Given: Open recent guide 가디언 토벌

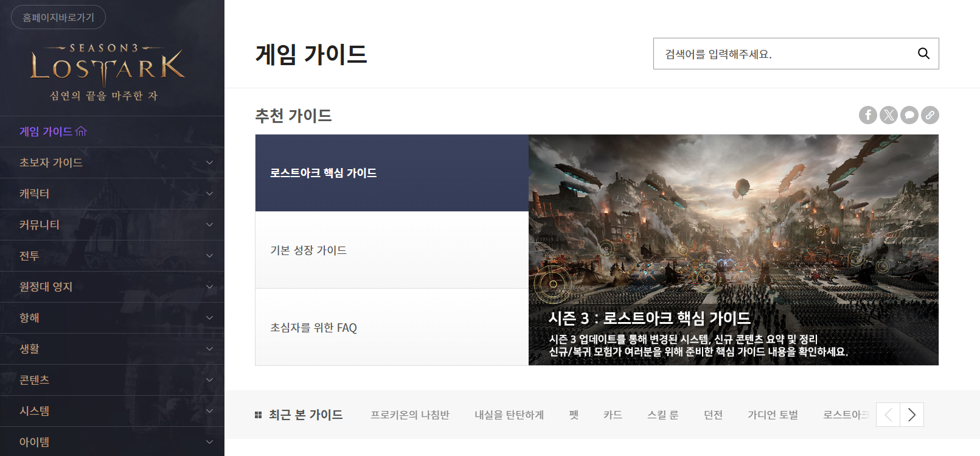Looking at the screenshot, I should pos(773,415).
